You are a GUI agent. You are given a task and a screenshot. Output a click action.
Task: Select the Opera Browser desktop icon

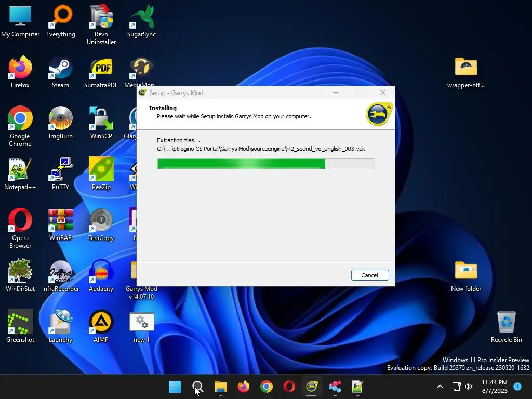click(20, 229)
